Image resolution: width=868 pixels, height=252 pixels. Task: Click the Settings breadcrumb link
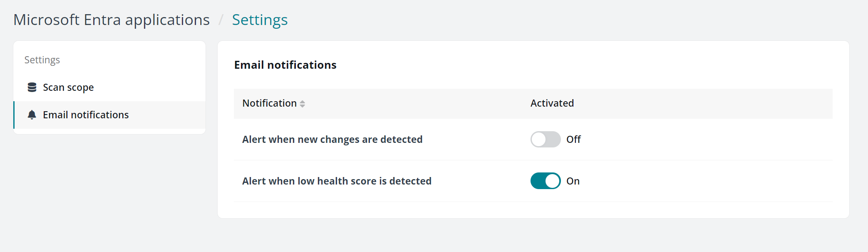point(260,20)
